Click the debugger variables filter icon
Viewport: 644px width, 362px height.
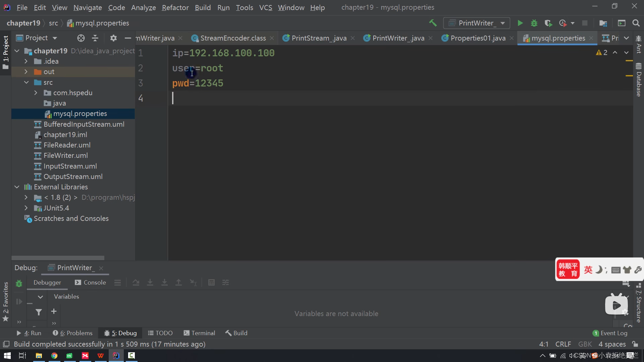(39, 312)
